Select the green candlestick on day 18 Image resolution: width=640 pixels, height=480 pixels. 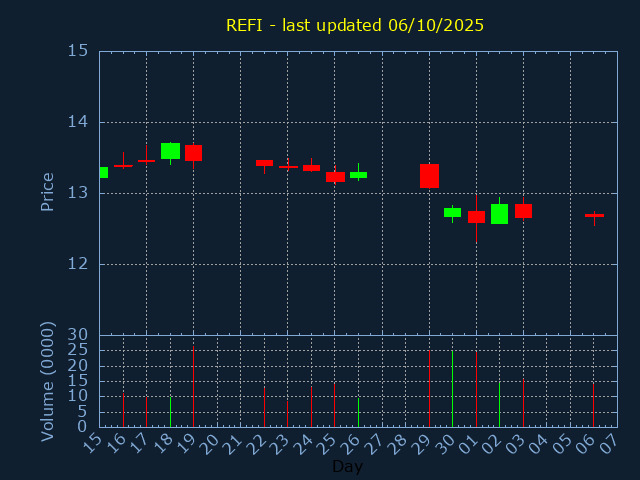pyautogui.click(x=170, y=151)
